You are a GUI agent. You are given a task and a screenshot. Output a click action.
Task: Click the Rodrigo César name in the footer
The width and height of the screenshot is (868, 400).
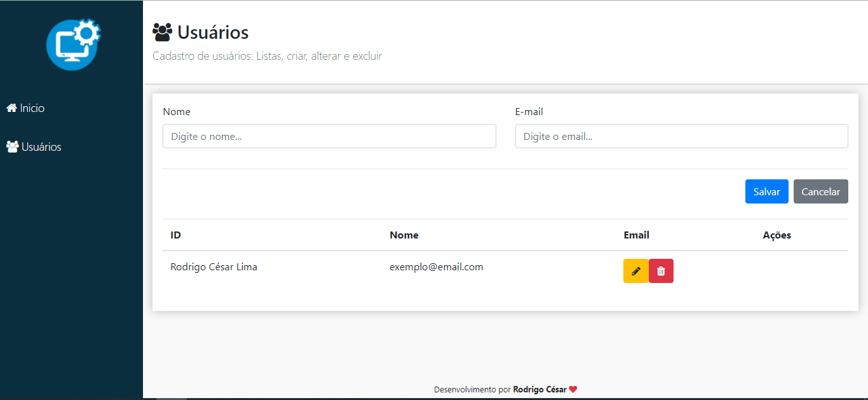click(539, 389)
